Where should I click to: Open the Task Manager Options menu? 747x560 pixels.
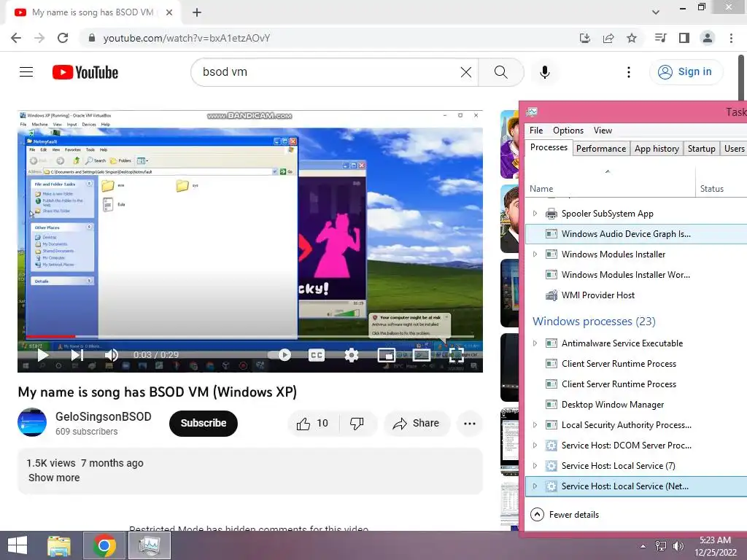[x=568, y=131]
